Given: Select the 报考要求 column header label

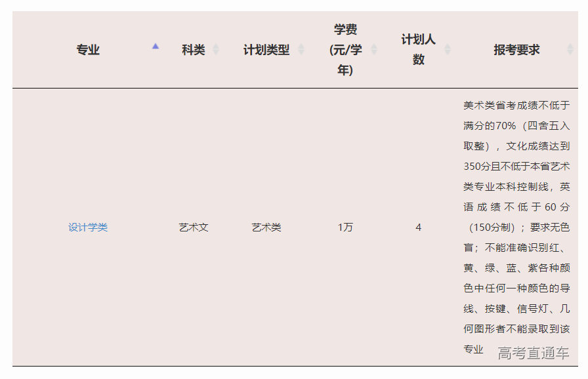Looking at the screenshot, I should [x=517, y=50].
